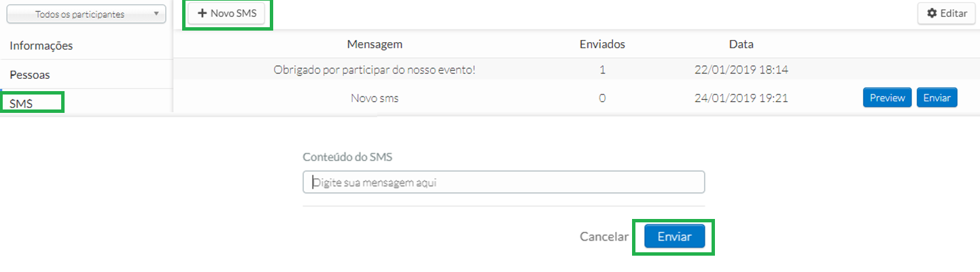Click the plus icon on Novo SMS
This screenshot has width=980, height=272.
[x=202, y=14]
